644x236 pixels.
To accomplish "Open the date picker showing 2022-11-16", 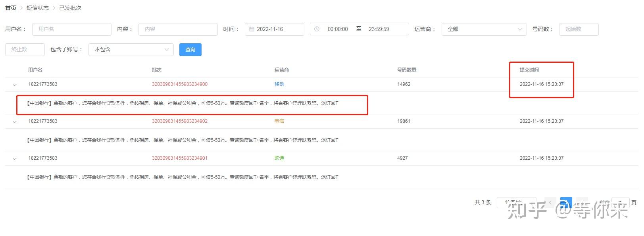I will [274, 29].
